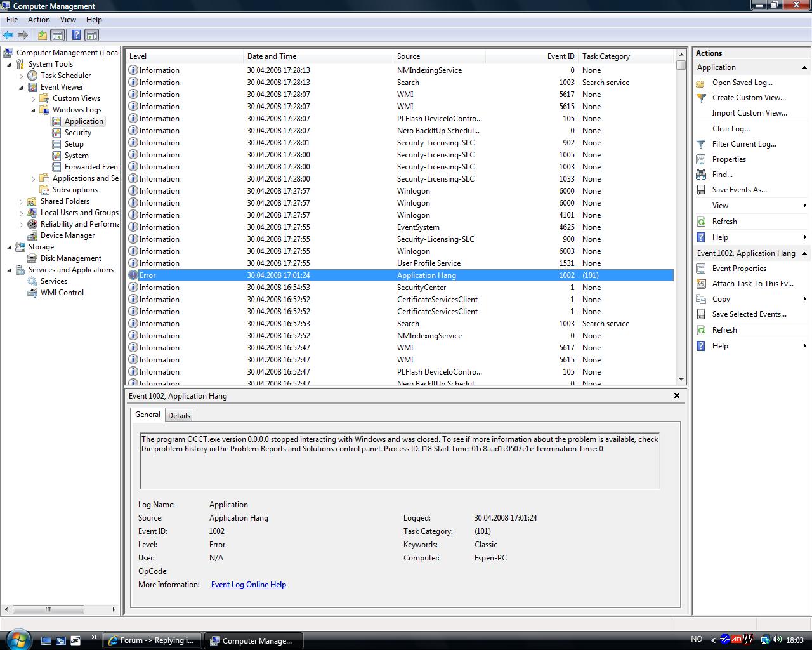Collapse the Application actions section
This screenshot has width=812, height=650.
(x=804, y=67)
